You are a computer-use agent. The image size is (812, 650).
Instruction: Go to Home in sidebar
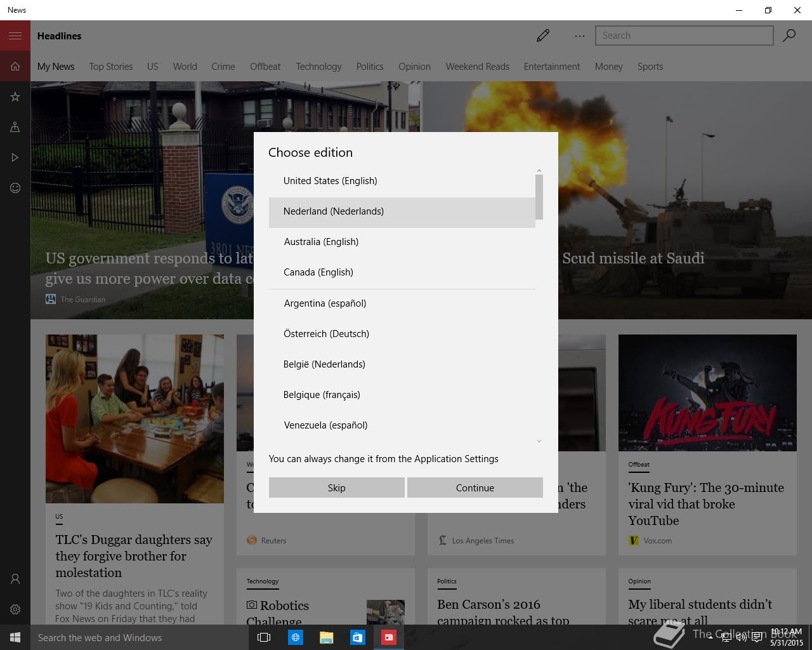(15, 66)
